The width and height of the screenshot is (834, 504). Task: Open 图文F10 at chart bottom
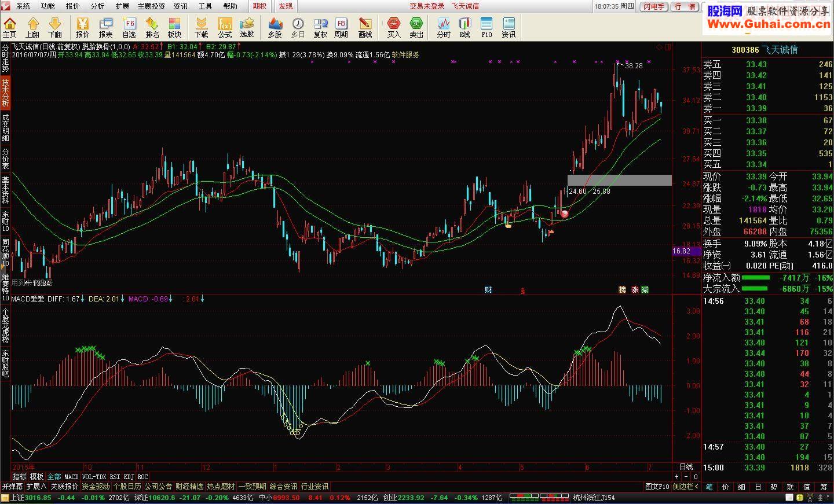(657, 487)
